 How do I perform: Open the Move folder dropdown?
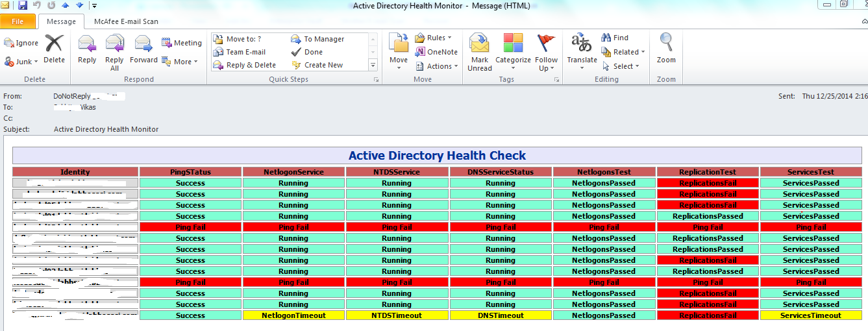pos(399,52)
